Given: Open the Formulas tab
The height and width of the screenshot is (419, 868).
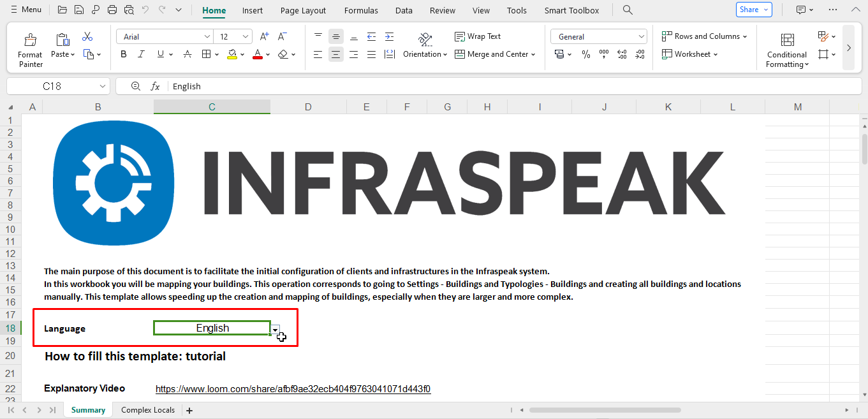Looking at the screenshot, I should point(361,10).
